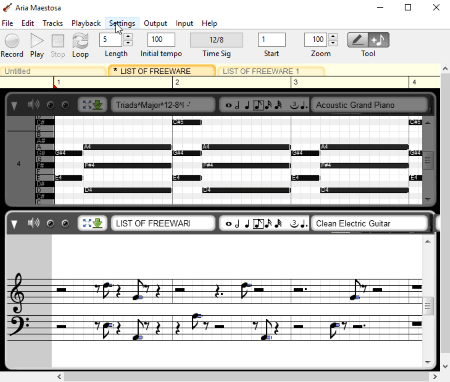The image size is (450, 382).
Task: Set the piano track grid to sixteenth note
Action: (268, 105)
